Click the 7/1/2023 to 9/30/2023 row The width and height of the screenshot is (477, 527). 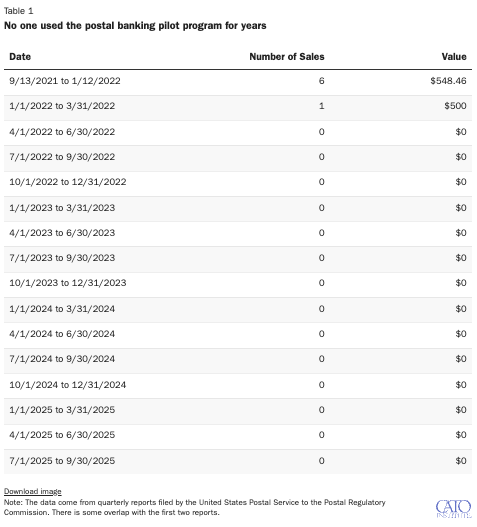pyautogui.click(x=238, y=258)
